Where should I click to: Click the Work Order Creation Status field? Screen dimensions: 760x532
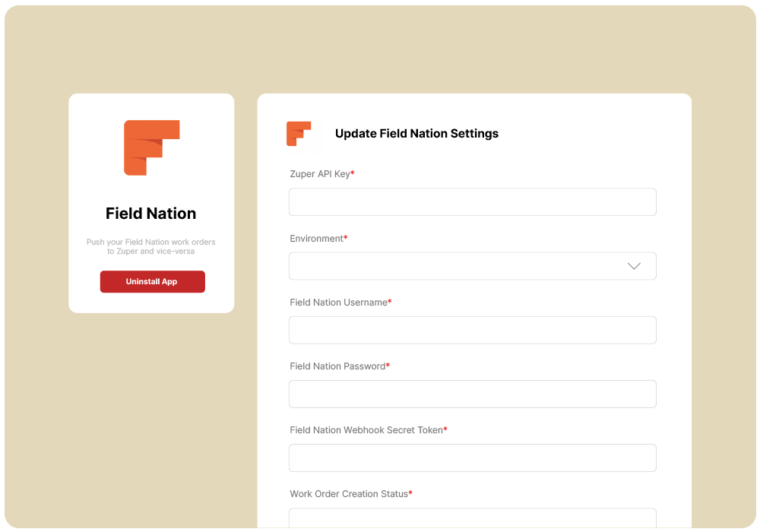(473, 518)
